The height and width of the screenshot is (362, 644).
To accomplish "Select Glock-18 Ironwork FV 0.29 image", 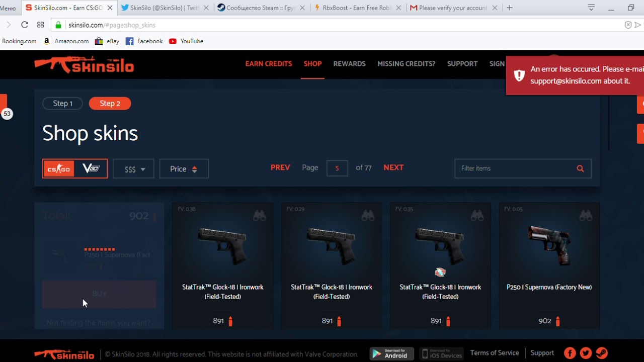I will (x=331, y=246).
